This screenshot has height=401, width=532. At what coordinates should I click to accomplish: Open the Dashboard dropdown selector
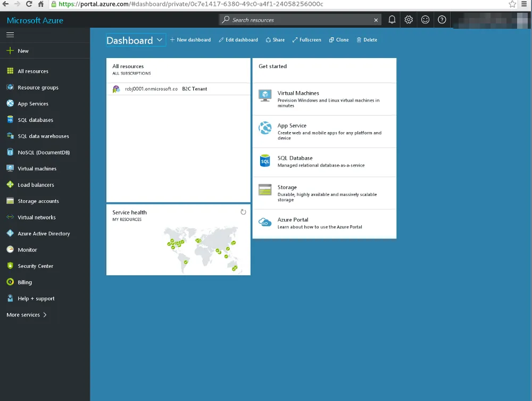coord(136,40)
